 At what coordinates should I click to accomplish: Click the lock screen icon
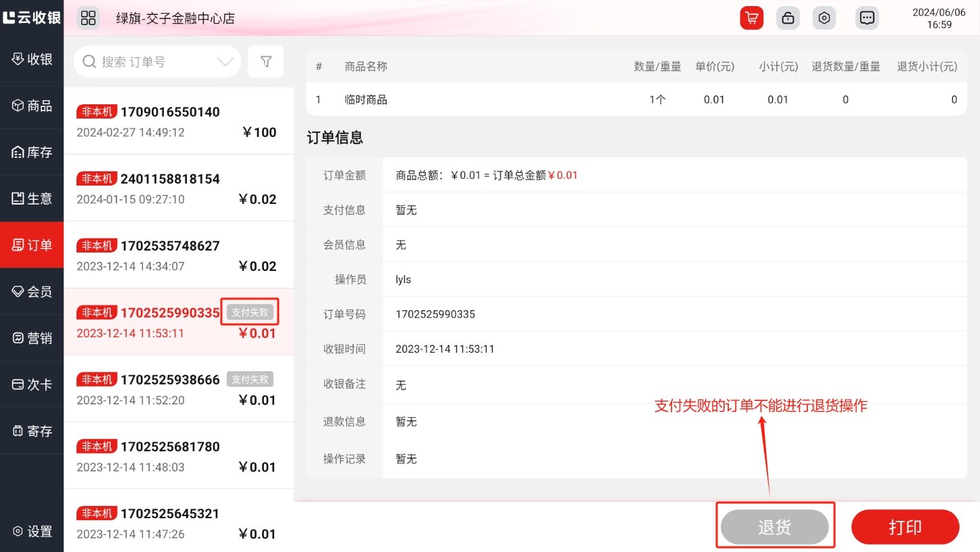tap(788, 18)
